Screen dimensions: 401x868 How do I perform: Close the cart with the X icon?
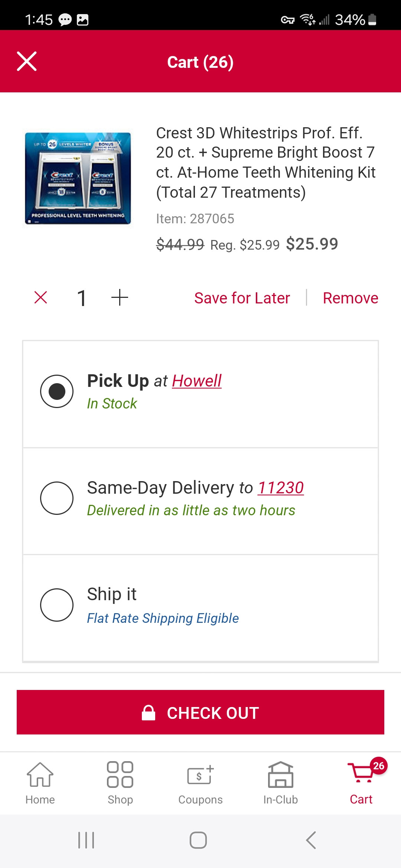pos(27,61)
